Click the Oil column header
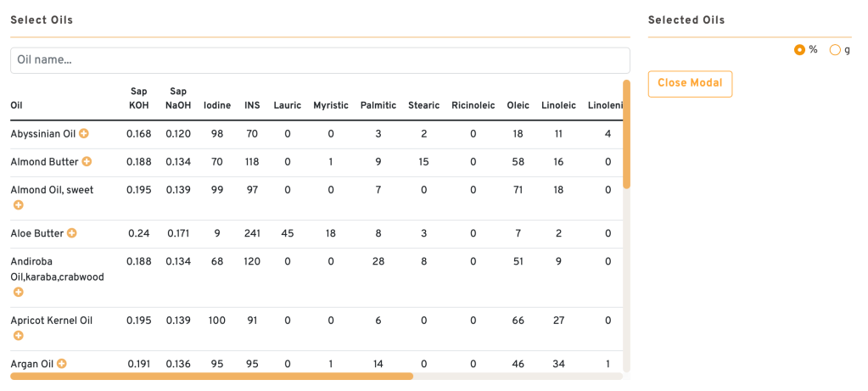Image resolution: width=868 pixels, height=391 pixels. [x=17, y=105]
